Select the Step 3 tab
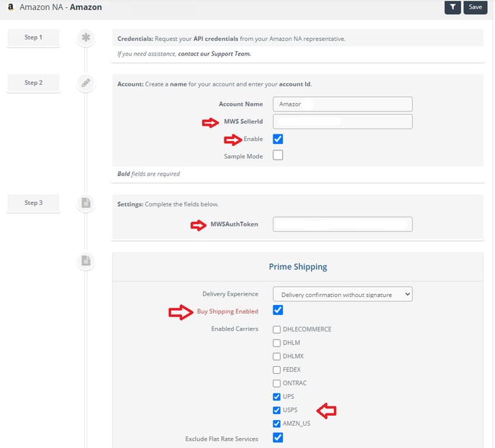 pos(33,203)
